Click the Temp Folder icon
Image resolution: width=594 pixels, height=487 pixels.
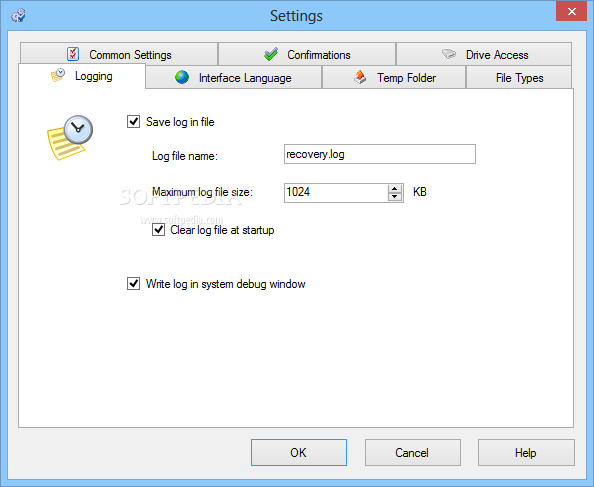tap(360, 77)
